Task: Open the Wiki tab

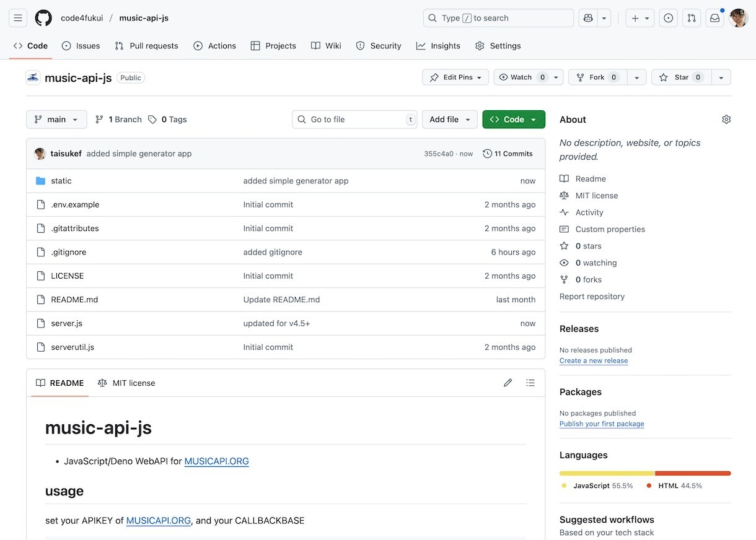Action: (x=326, y=46)
